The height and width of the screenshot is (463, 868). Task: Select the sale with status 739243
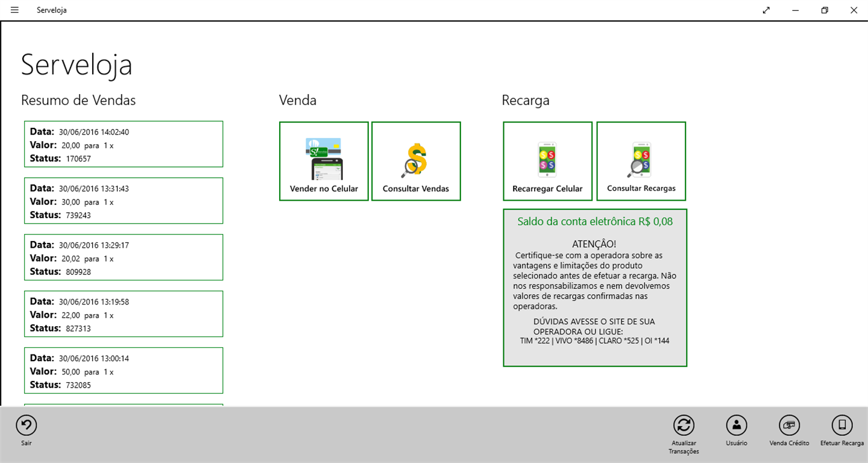click(124, 201)
